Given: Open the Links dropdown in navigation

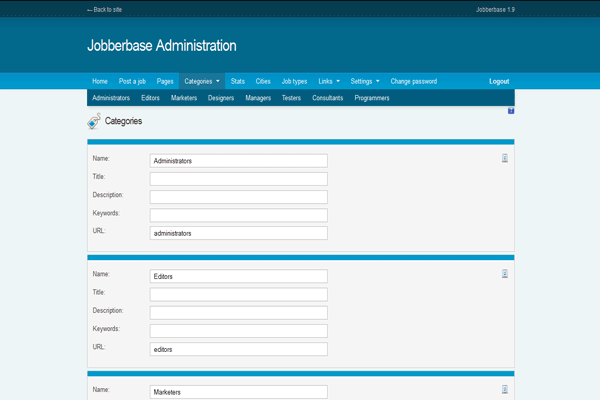Looking at the screenshot, I should pos(329,81).
